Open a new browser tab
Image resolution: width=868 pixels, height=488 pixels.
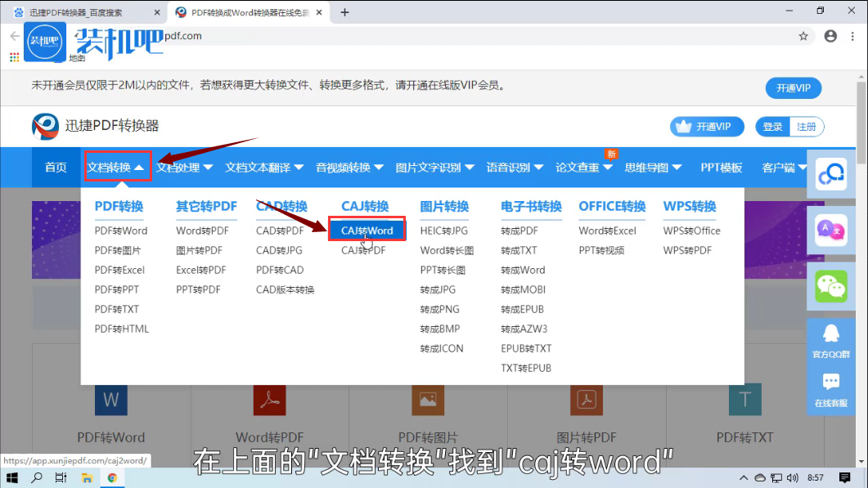(x=344, y=12)
